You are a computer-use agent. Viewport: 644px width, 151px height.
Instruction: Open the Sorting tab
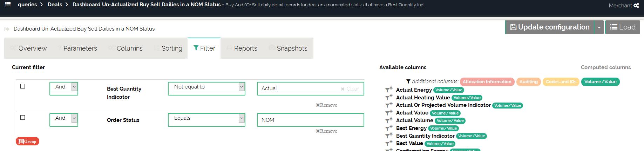171,48
